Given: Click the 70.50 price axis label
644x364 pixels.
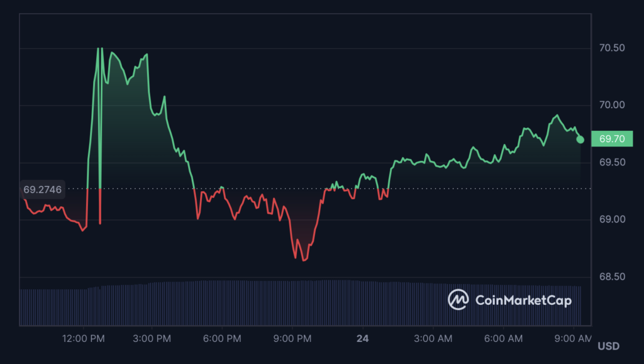Looking at the screenshot, I should [x=612, y=48].
